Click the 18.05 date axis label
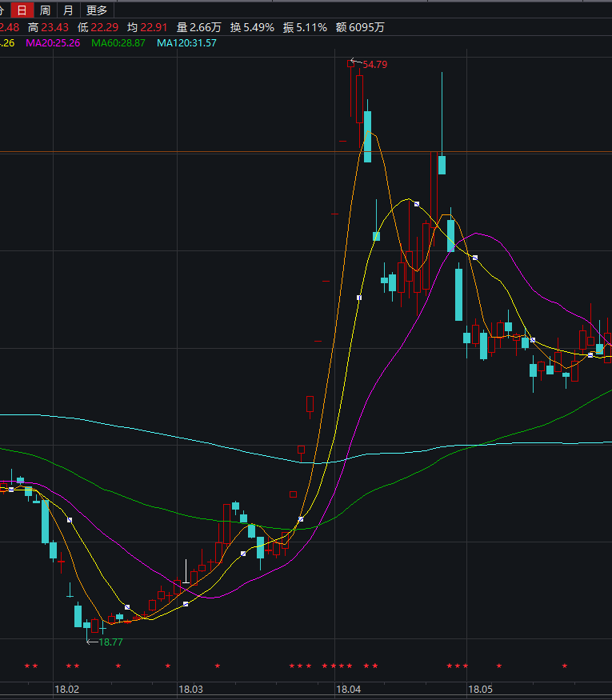 click(480, 690)
